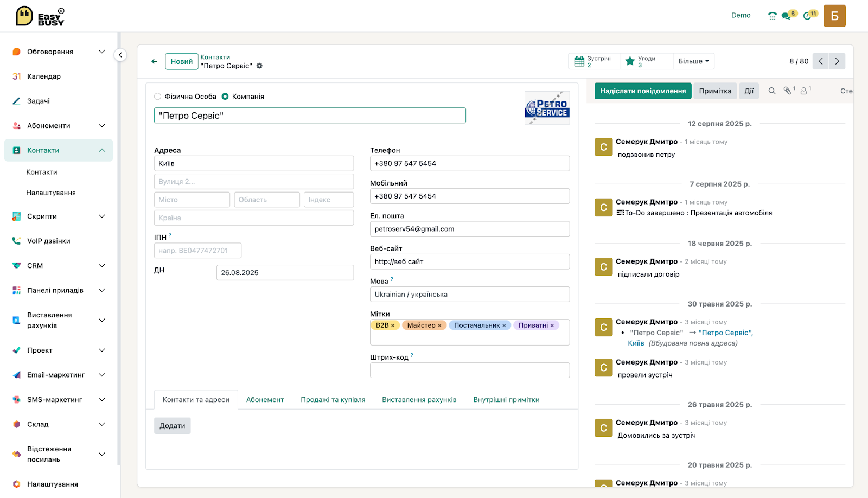This screenshot has width=868, height=498.
Task: Click the Дії button
Action: tap(749, 91)
